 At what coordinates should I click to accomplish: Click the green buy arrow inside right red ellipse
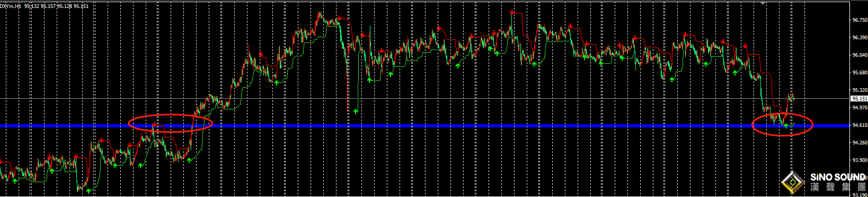pyautogui.click(x=786, y=126)
